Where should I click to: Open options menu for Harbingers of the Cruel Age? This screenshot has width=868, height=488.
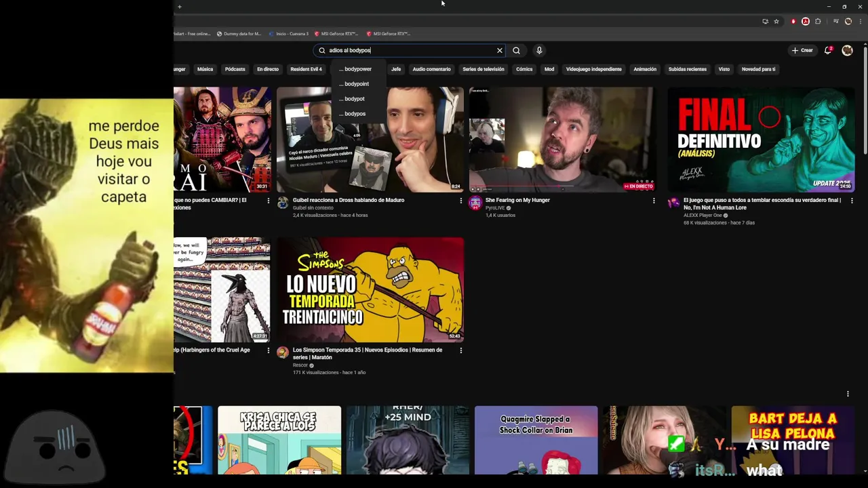point(268,350)
